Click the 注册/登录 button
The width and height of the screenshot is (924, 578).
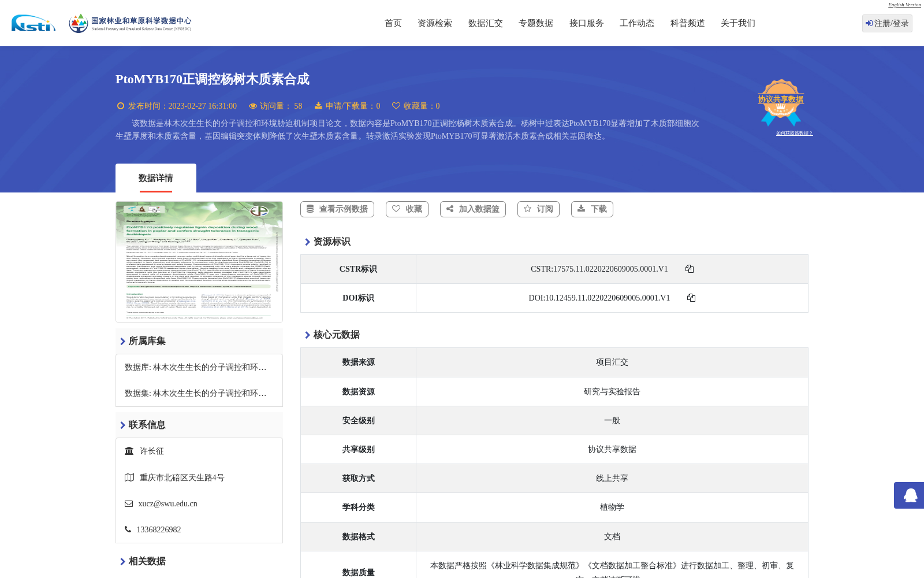[x=887, y=23]
